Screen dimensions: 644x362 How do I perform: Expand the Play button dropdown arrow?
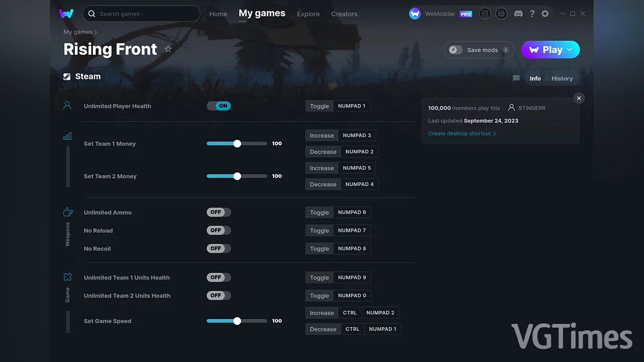[x=569, y=50]
